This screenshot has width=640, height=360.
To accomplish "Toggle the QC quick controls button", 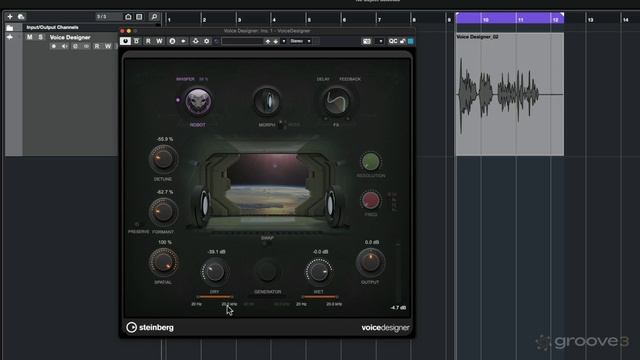I will pyautogui.click(x=393, y=41).
